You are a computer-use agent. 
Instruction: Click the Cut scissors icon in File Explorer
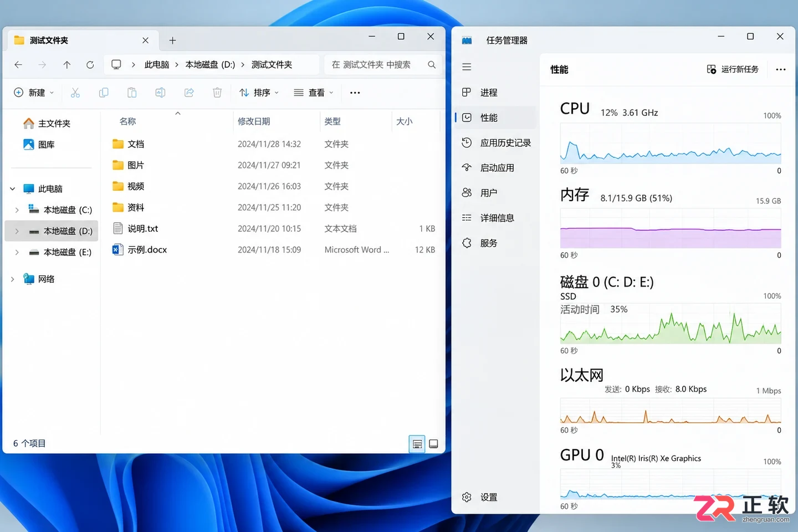[x=75, y=93]
